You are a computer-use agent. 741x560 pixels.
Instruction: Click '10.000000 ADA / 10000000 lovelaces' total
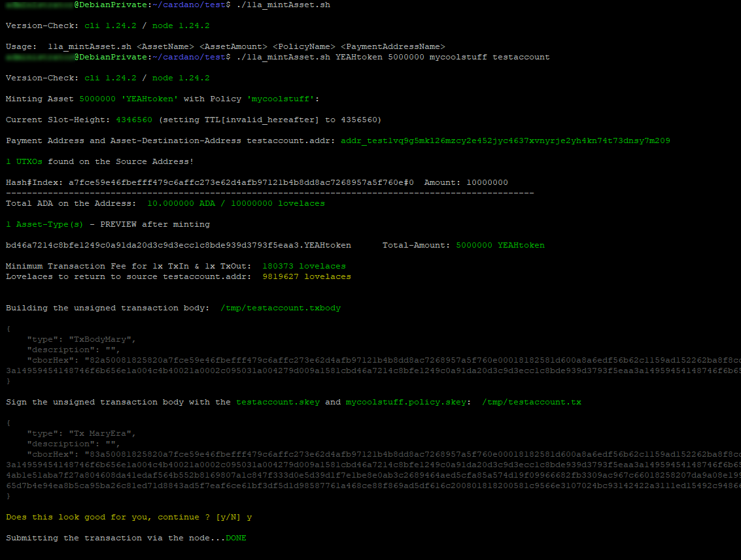point(236,203)
